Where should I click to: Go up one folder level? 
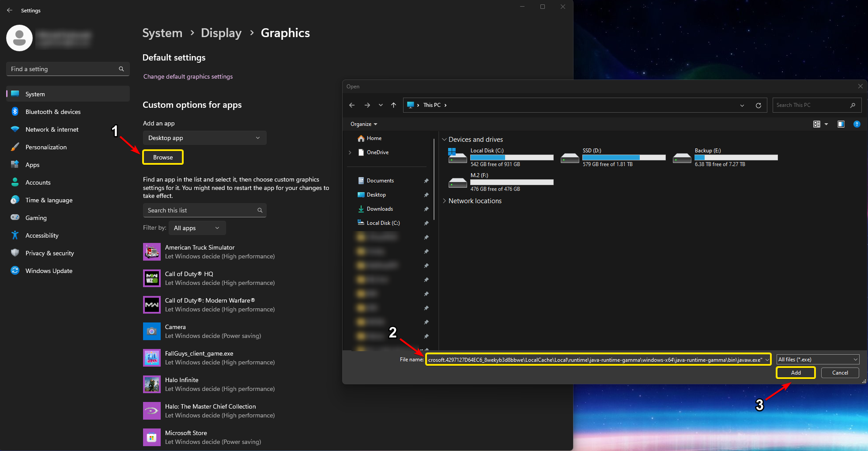click(x=393, y=105)
